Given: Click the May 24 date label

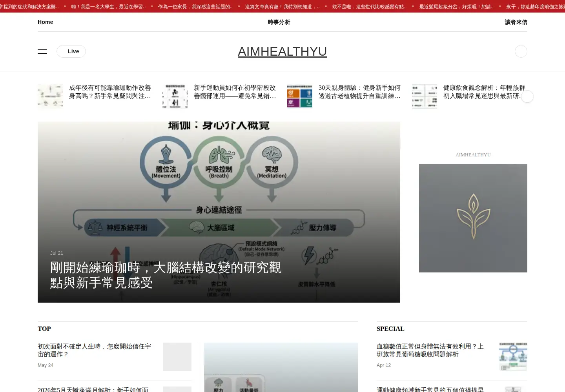Looking at the screenshot, I should pos(46,365).
